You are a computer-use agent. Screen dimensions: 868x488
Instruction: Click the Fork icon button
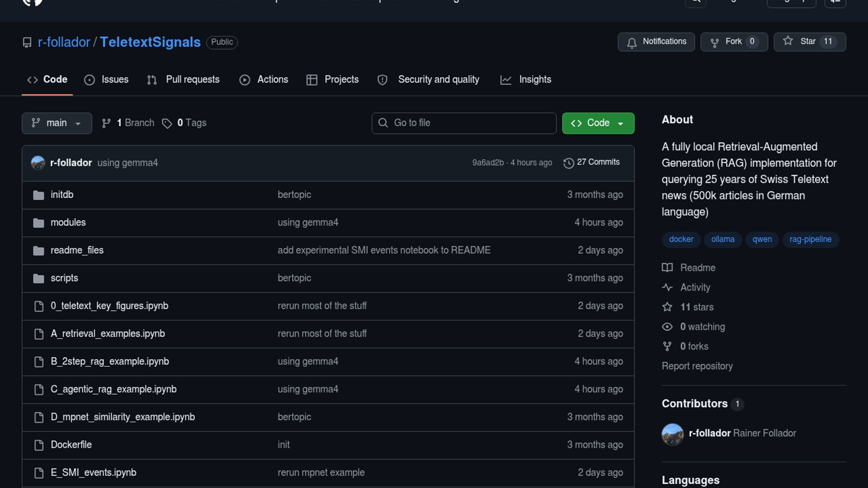[714, 42]
